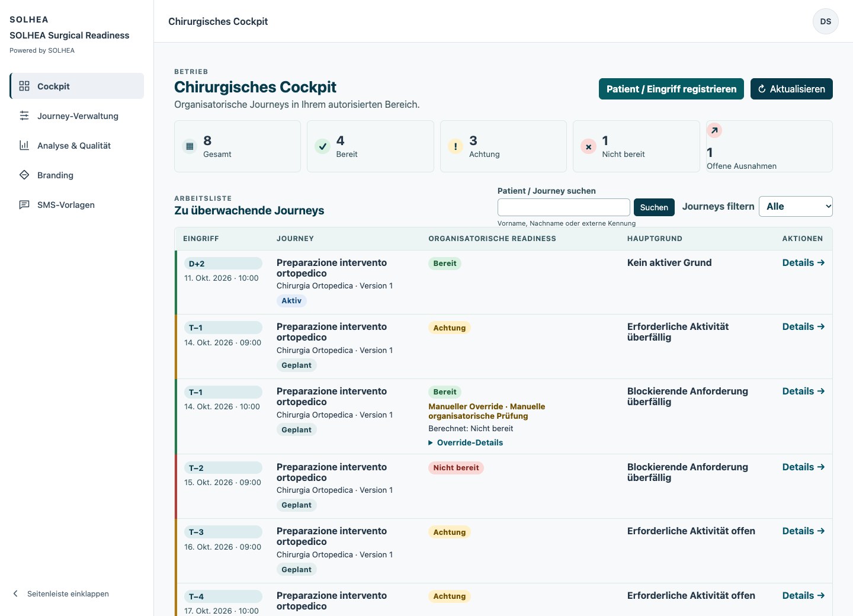The width and height of the screenshot is (853, 616).
Task: Click Berechnet: Nicht bereit text
Action: click(x=471, y=428)
